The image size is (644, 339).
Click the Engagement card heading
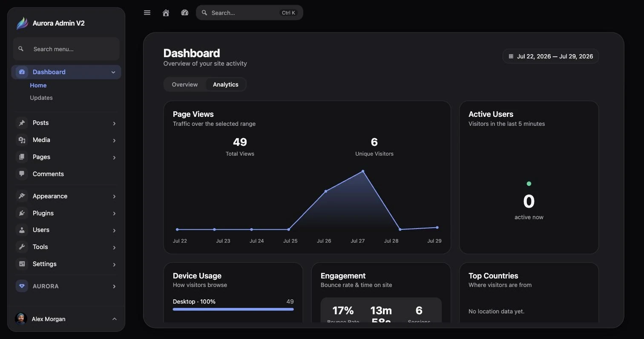click(343, 276)
